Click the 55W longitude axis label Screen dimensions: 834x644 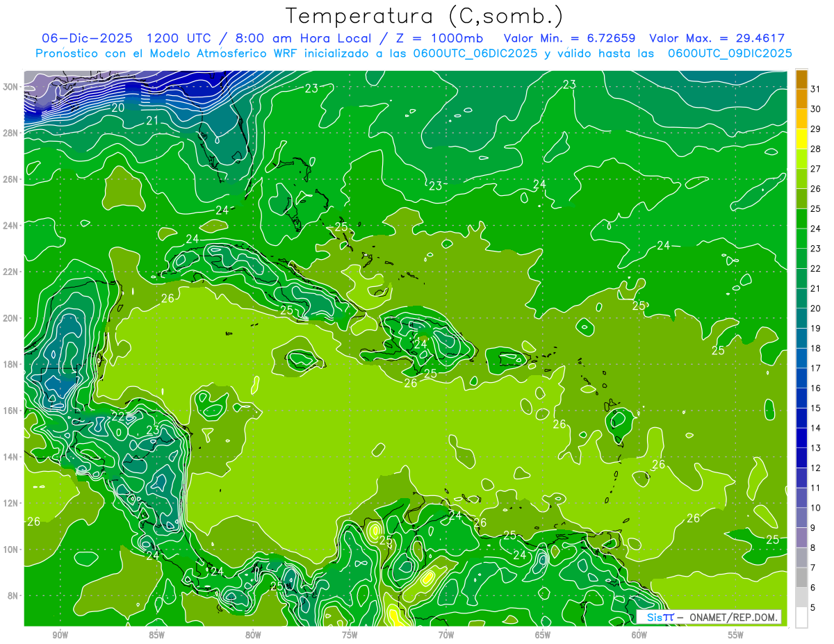click(736, 635)
